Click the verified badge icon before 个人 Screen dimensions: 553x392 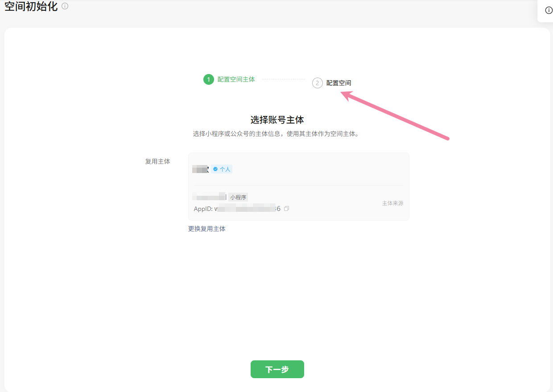coord(215,169)
